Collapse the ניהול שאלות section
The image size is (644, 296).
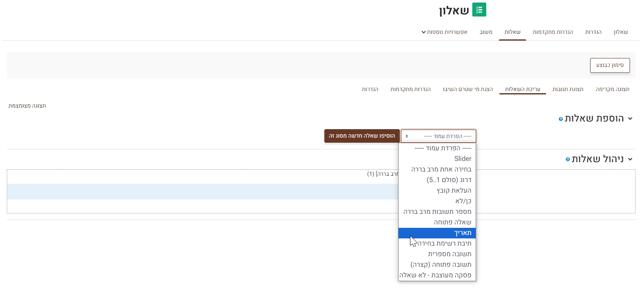click(630, 159)
